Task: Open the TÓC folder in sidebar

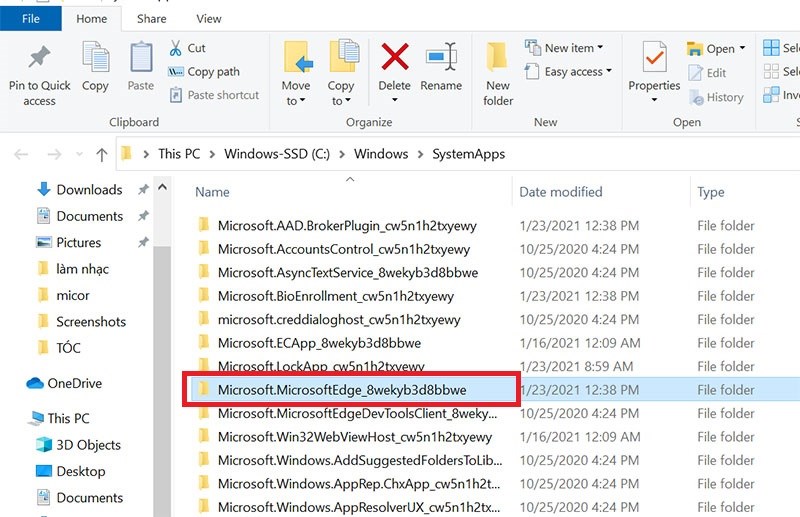Action: (x=59, y=348)
